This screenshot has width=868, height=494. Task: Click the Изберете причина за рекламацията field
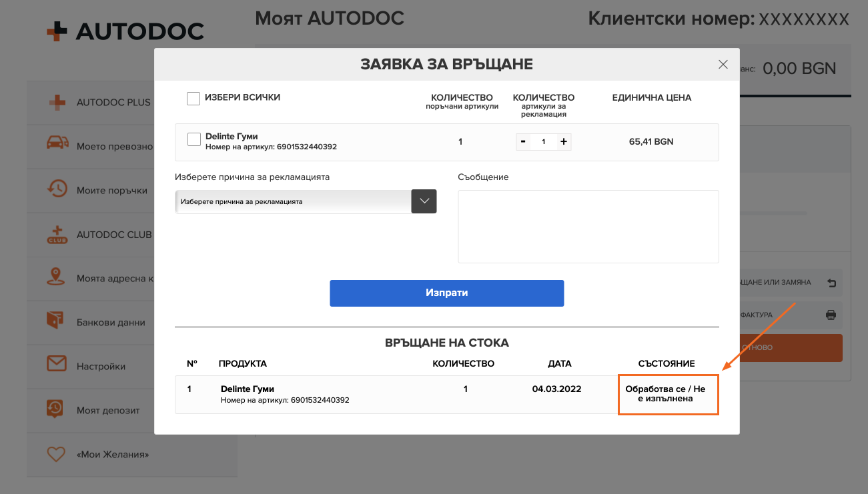(292, 201)
